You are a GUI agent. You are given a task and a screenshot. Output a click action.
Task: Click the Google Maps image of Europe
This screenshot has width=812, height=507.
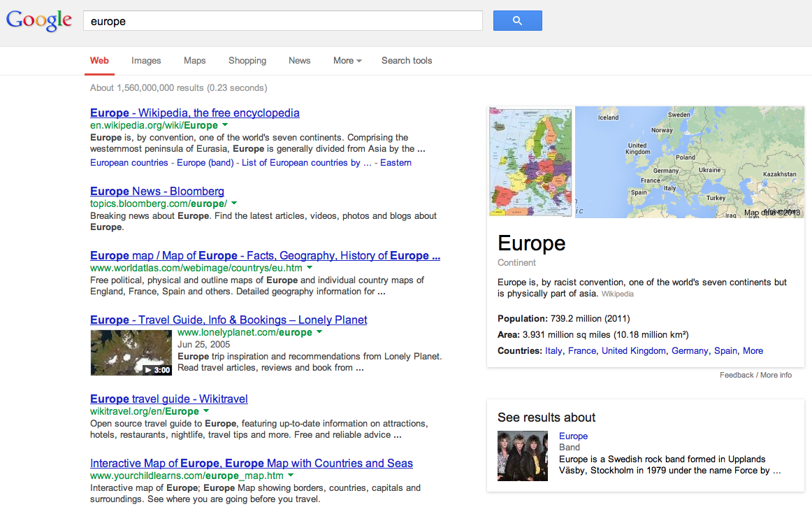[x=689, y=162]
